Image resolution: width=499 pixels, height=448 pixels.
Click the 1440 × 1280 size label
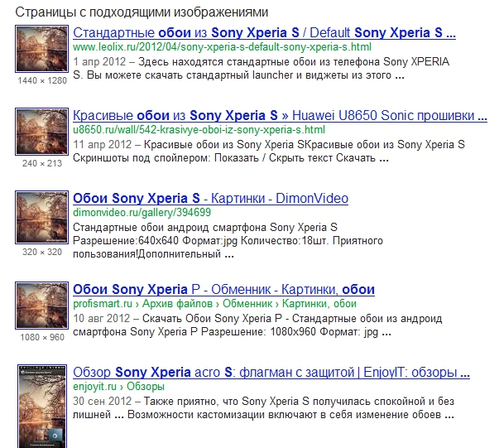click(42, 80)
